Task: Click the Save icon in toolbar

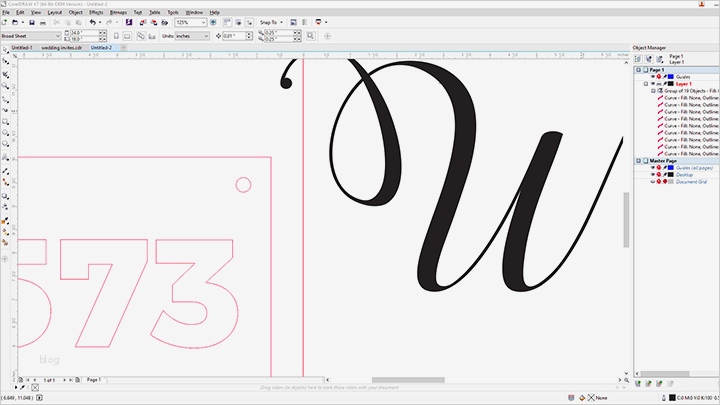Action: [x=31, y=22]
